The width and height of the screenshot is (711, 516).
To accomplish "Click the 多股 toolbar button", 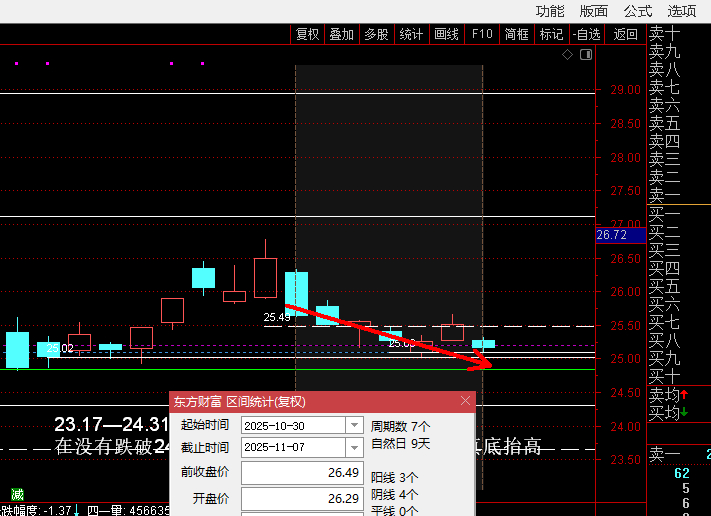I will (x=377, y=34).
